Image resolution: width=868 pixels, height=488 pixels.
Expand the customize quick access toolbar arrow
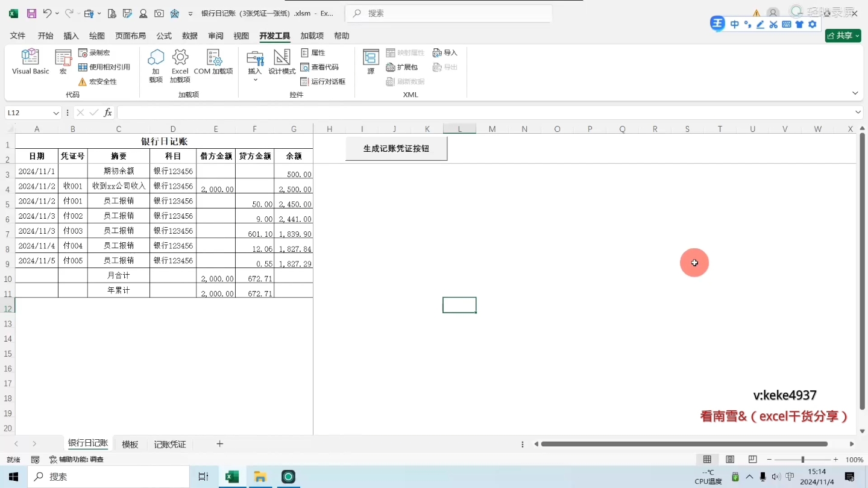tap(190, 13)
